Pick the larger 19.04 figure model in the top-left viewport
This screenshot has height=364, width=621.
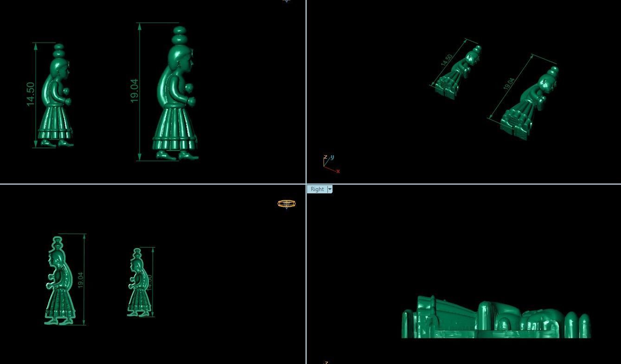(x=176, y=93)
